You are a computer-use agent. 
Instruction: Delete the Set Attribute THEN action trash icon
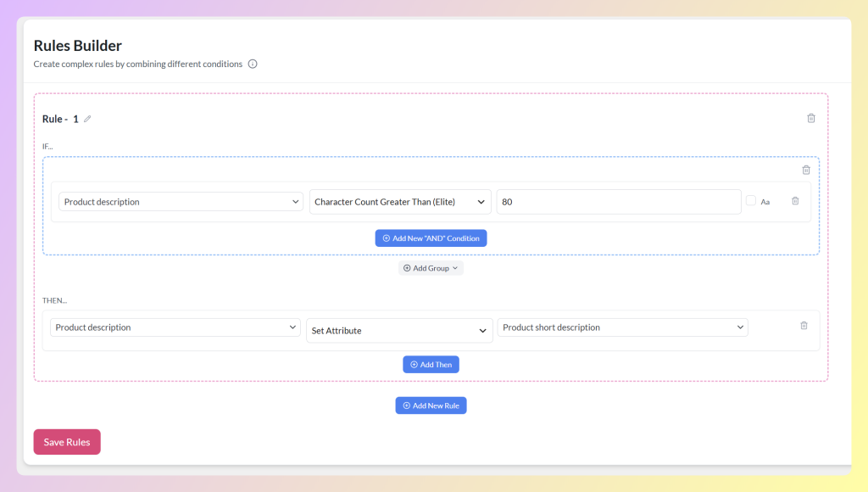click(x=804, y=326)
